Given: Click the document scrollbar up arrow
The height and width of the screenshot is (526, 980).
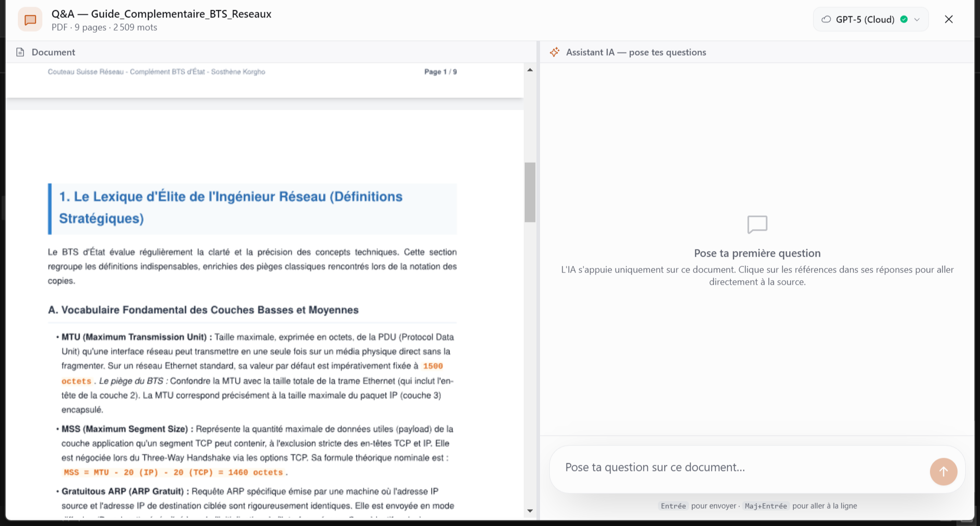Looking at the screenshot, I should [530, 70].
